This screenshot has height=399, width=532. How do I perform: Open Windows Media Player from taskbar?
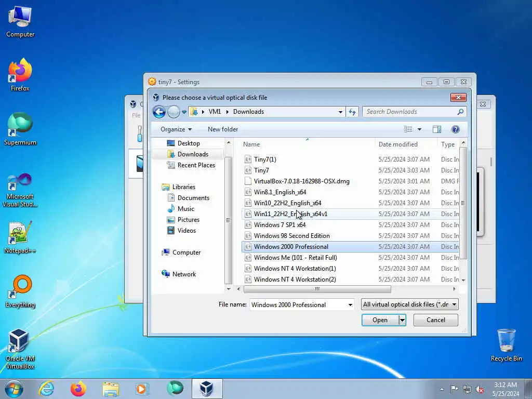(x=142, y=389)
